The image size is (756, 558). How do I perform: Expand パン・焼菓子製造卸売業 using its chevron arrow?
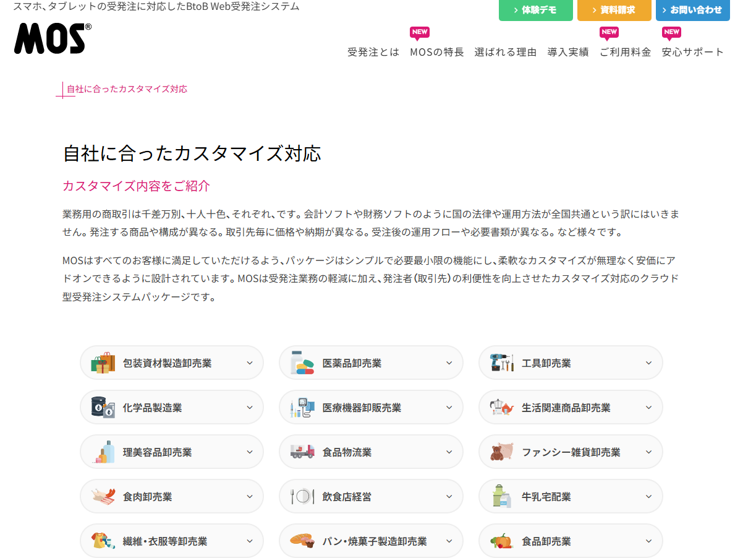point(449,541)
